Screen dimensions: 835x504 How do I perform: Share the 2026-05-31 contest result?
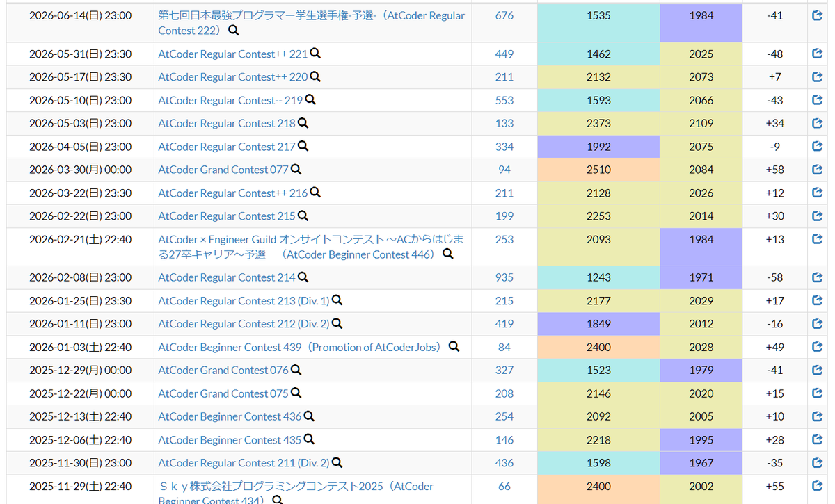tap(818, 54)
